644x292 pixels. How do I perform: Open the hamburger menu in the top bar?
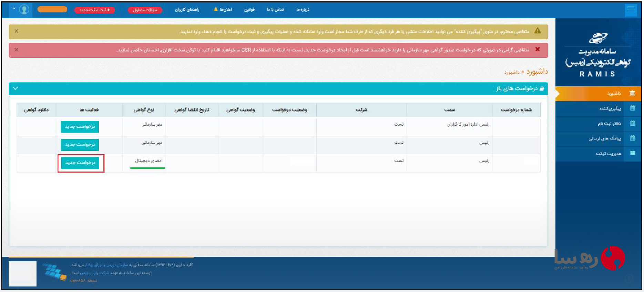[x=631, y=9]
